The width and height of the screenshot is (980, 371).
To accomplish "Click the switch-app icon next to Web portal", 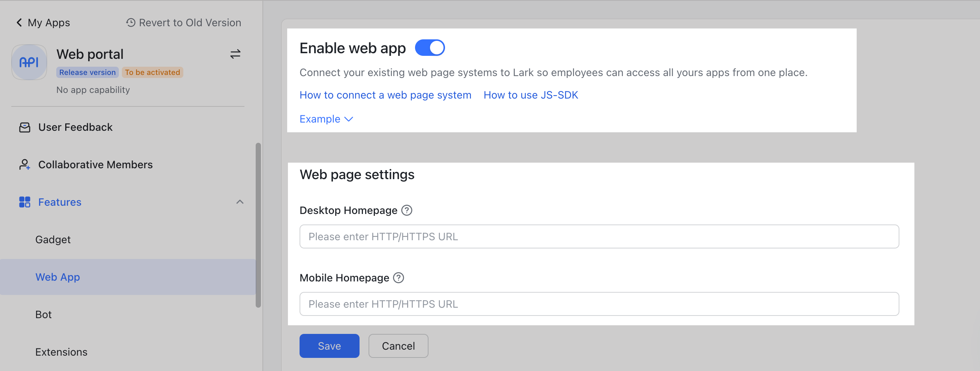I will (x=235, y=54).
